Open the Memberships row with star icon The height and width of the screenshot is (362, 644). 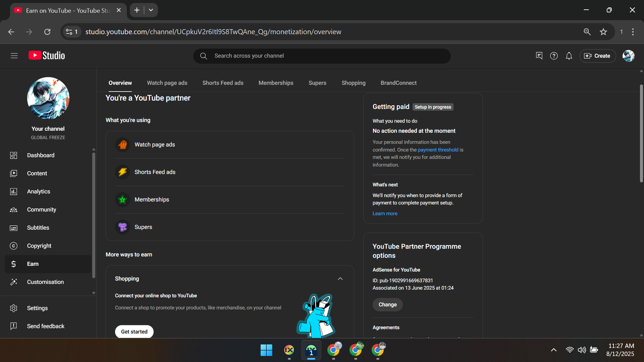pos(229,200)
